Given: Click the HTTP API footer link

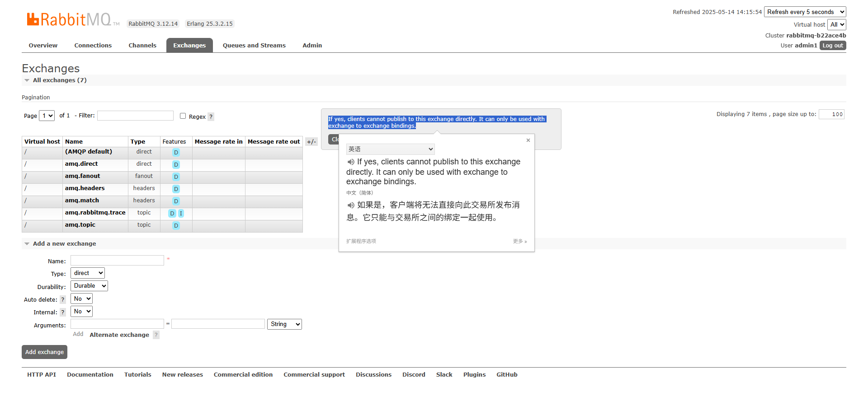Looking at the screenshot, I should [x=42, y=375].
